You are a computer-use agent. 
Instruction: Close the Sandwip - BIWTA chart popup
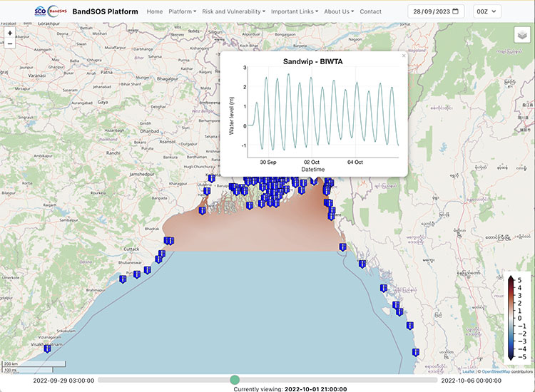[x=403, y=56]
